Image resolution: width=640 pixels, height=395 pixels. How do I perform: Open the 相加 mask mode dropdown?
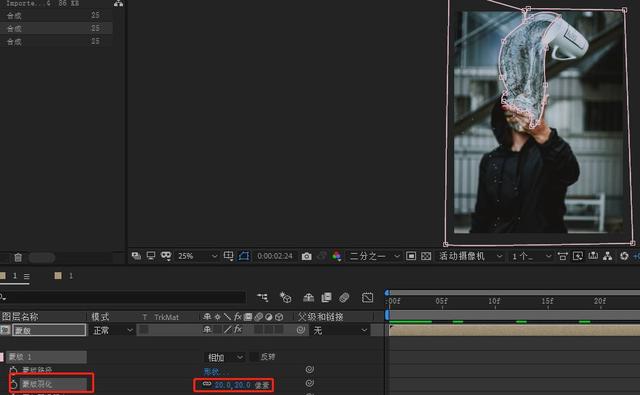[x=224, y=357]
